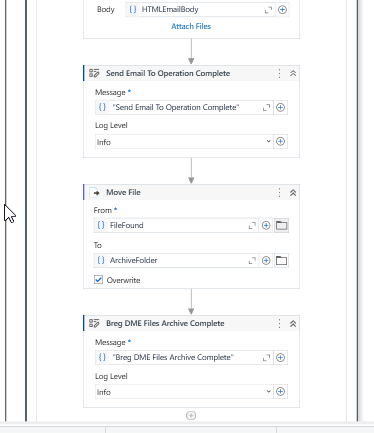Open Move File activity options menu
This screenshot has width=374, height=433.
pyautogui.click(x=279, y=192)
